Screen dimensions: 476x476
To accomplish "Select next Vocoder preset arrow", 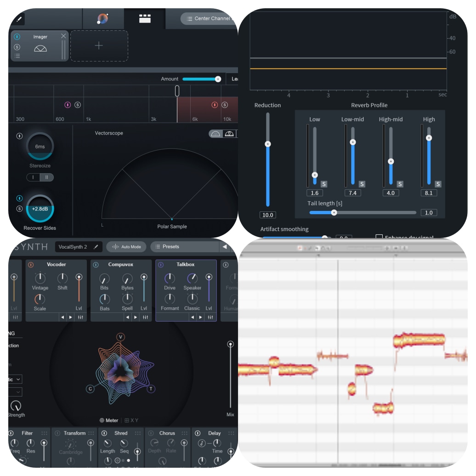I will tap(71, 317).
